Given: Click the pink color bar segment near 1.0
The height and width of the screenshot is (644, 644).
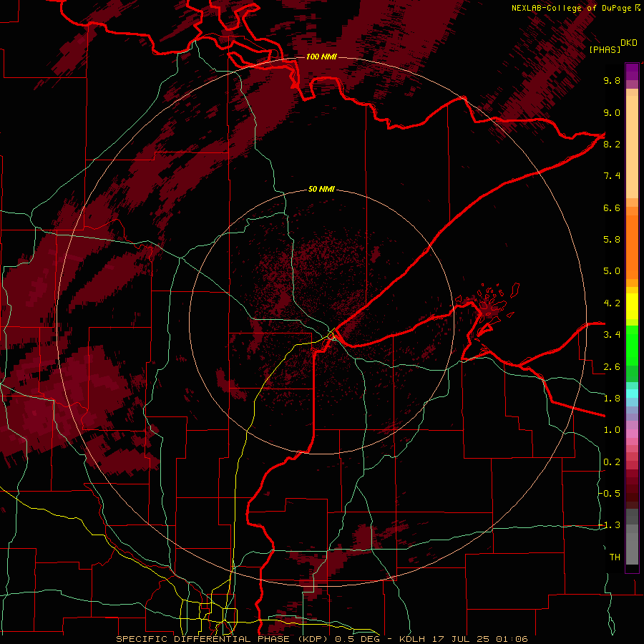Looking at the screenshot, I should click(632, 434).
